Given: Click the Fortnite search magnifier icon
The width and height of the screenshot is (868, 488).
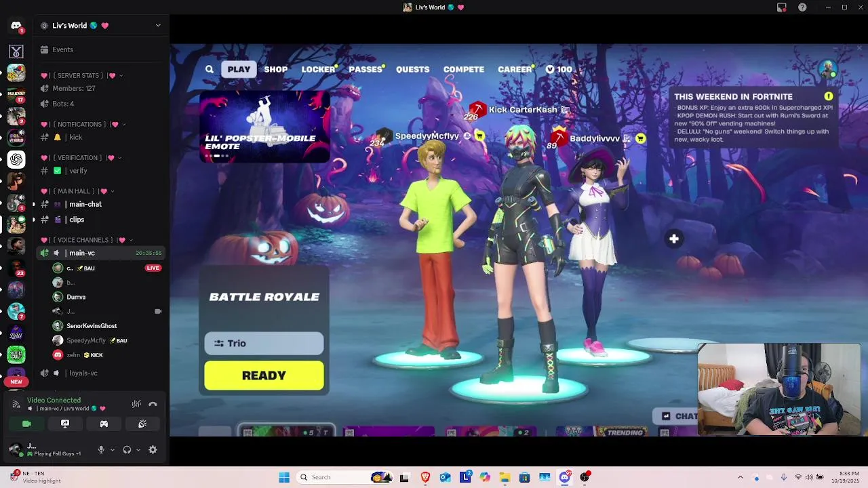Looking at the screenshot, I should coord(210,69).
